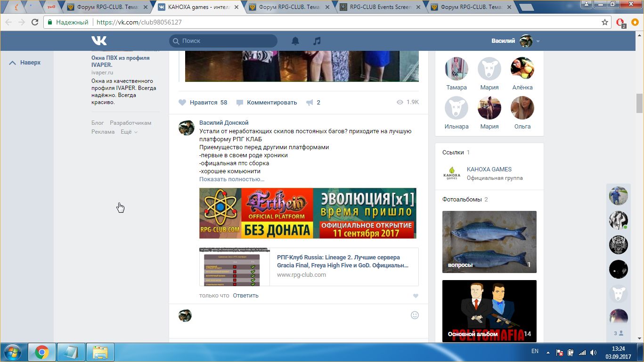This screenshot has width=644, height=362.
Task: Open Action Center flag tray icon
Action: click(x=560, y=352)
